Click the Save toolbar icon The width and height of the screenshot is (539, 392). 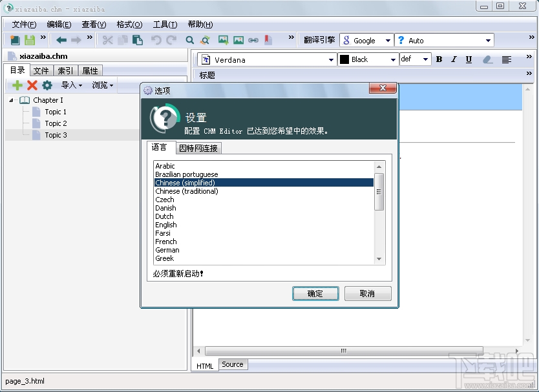[x=29, y=40]
